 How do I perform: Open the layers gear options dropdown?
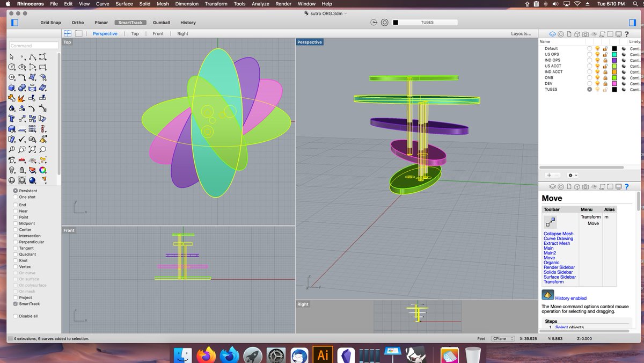pyautogui.click(x=573, y=175)
